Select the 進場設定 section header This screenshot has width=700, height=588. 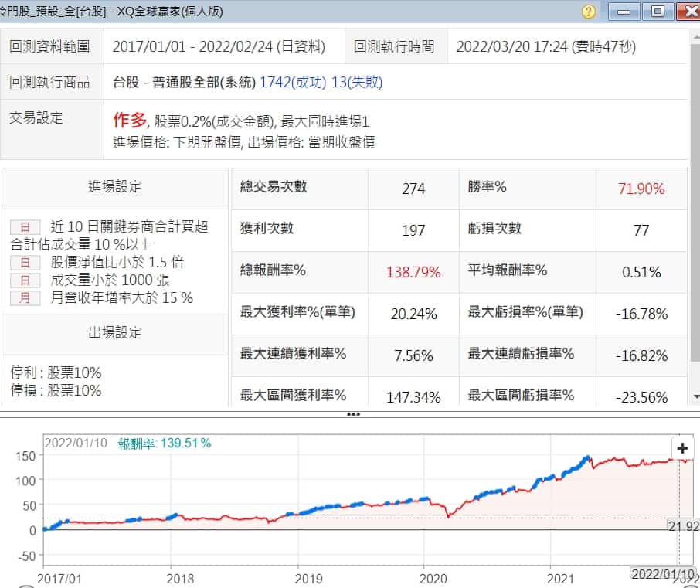(115, 187)
